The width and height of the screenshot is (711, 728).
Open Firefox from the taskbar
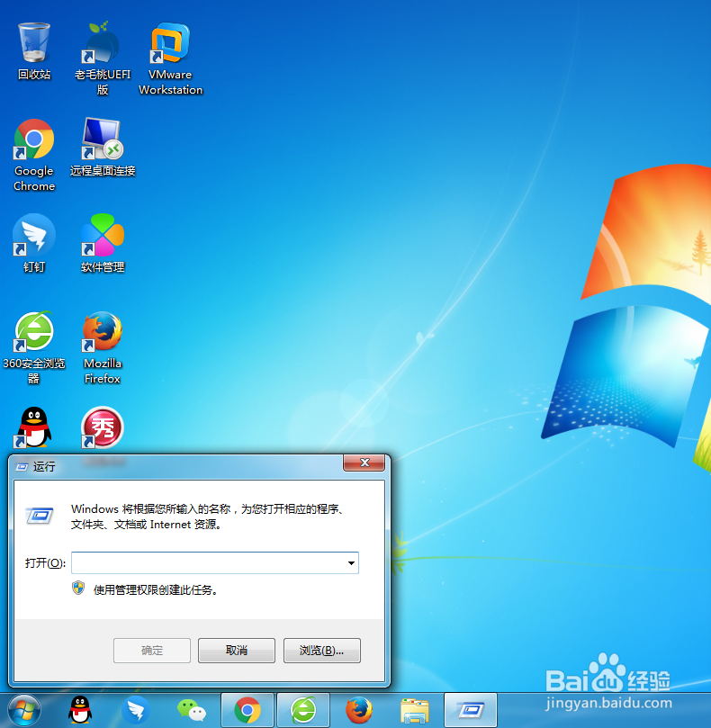[x=359, y=710]
